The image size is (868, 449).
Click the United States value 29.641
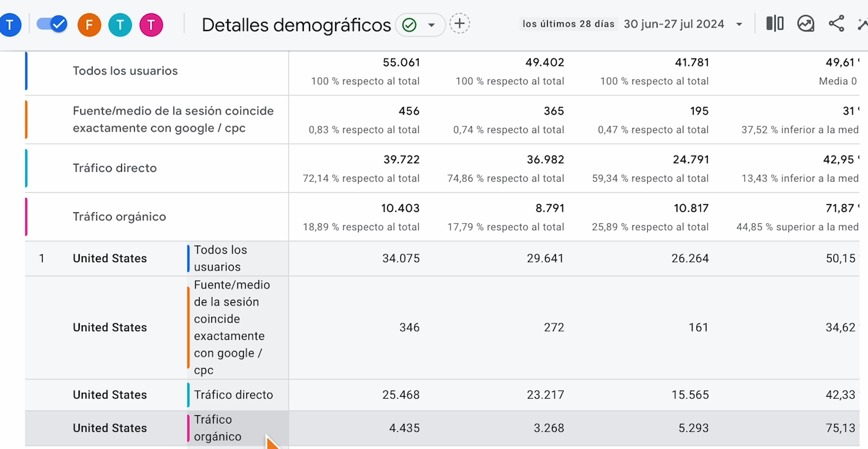pos(546,258)
